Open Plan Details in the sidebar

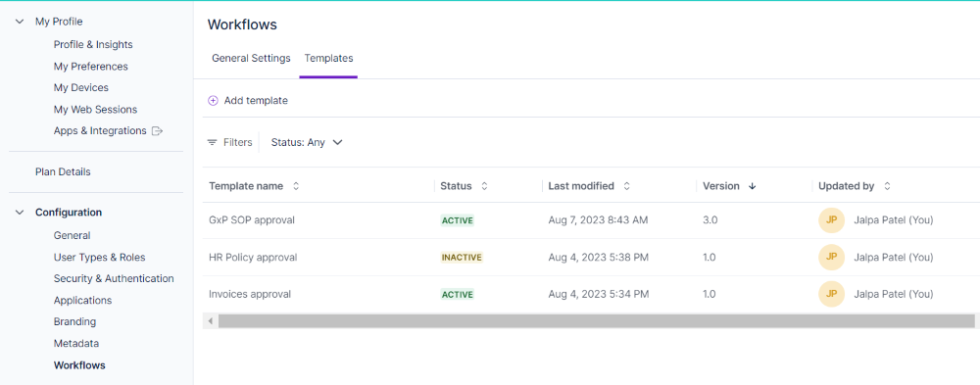tap(63, 171)
